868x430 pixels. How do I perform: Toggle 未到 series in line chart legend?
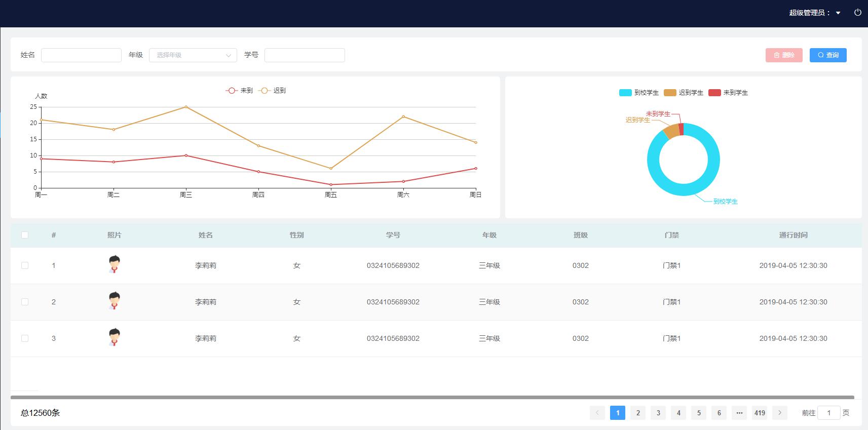pyautogui.click(x=239, y=91)
